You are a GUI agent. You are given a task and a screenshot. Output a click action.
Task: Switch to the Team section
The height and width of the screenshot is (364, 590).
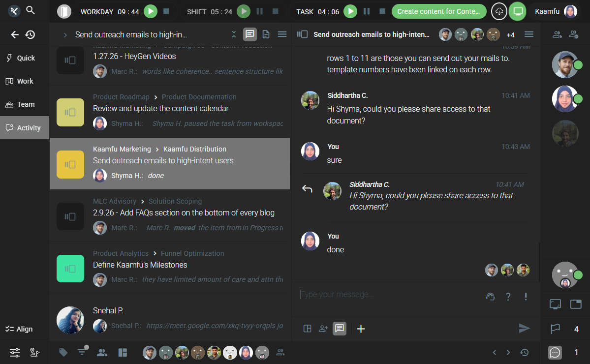pos(25,104)
